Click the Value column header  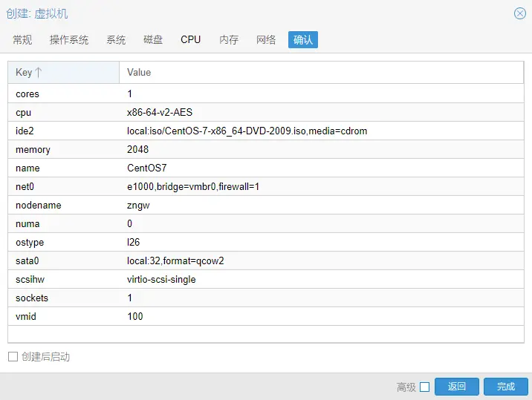(x=321, y=72)
